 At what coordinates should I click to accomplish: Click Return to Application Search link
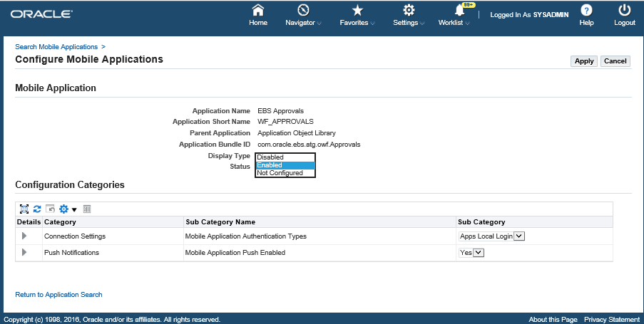click(58, 295)
